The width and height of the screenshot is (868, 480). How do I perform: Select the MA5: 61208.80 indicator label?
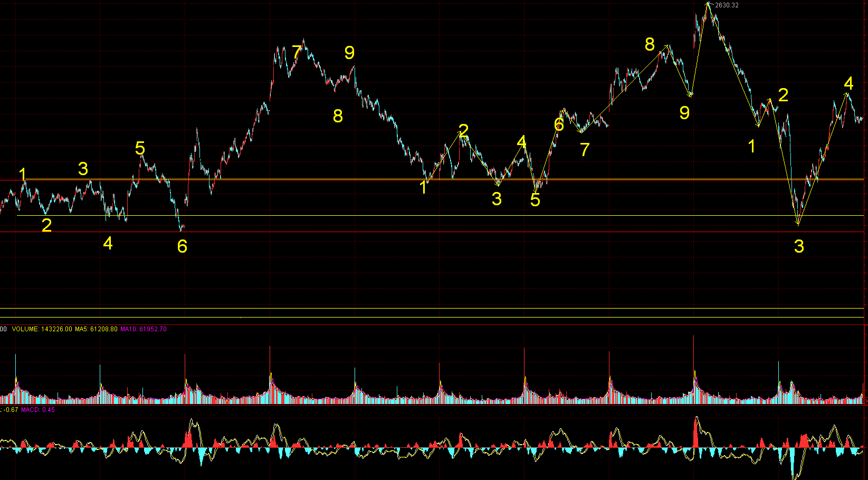pos(96,329)
